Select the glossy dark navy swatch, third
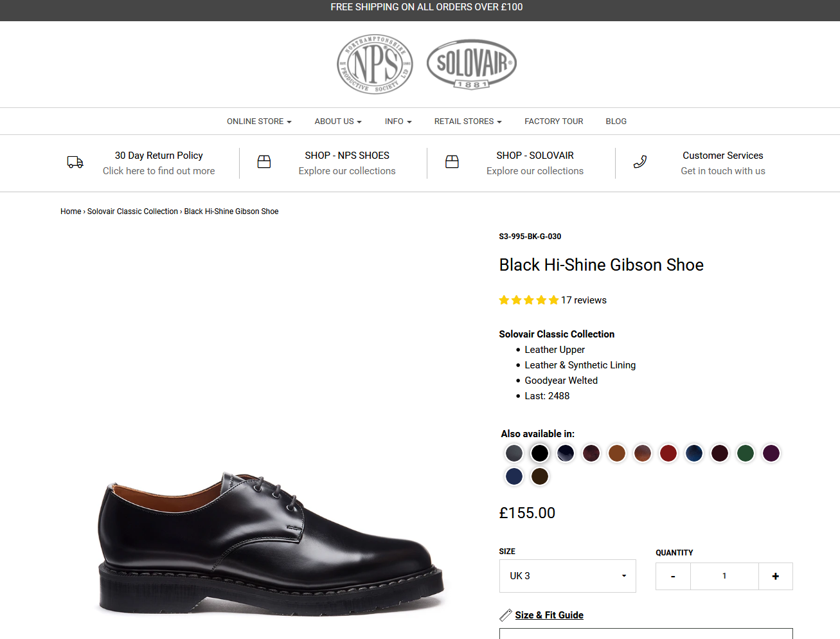Image resolution: width=840 pixels, height=639 pixels. [566, 453]
